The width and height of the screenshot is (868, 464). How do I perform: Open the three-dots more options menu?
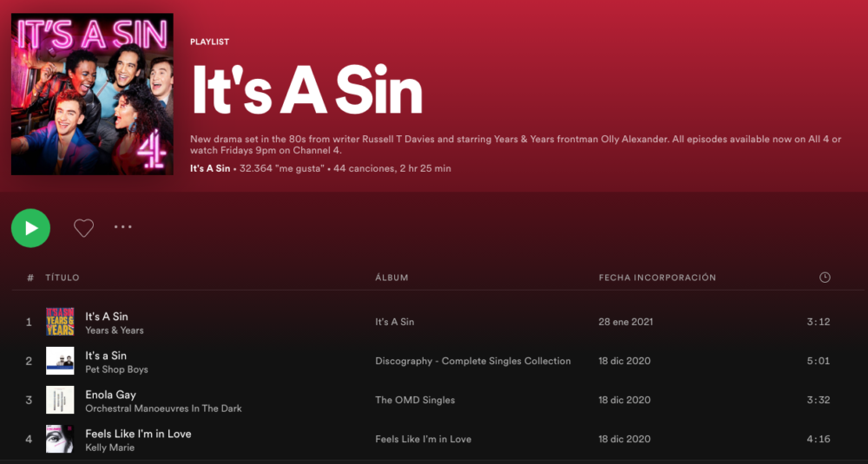[x=123, y=226]
